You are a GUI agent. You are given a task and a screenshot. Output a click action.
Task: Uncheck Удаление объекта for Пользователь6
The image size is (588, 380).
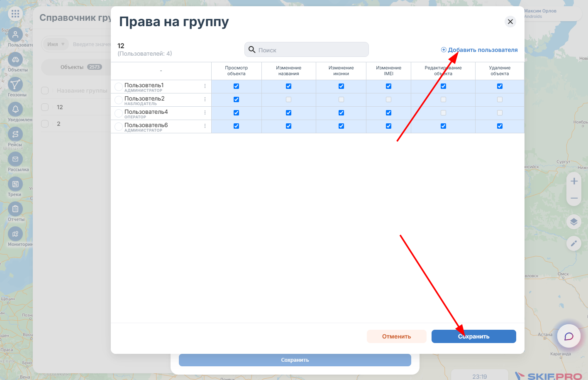pyautogui.click(x=500, y=126)
